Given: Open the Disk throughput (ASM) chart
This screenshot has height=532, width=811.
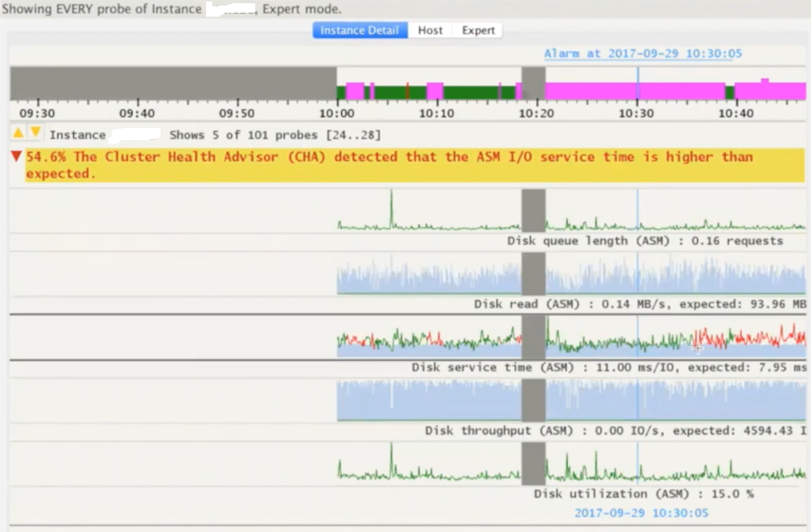Looking at the screenshot, I should point(571,400).
